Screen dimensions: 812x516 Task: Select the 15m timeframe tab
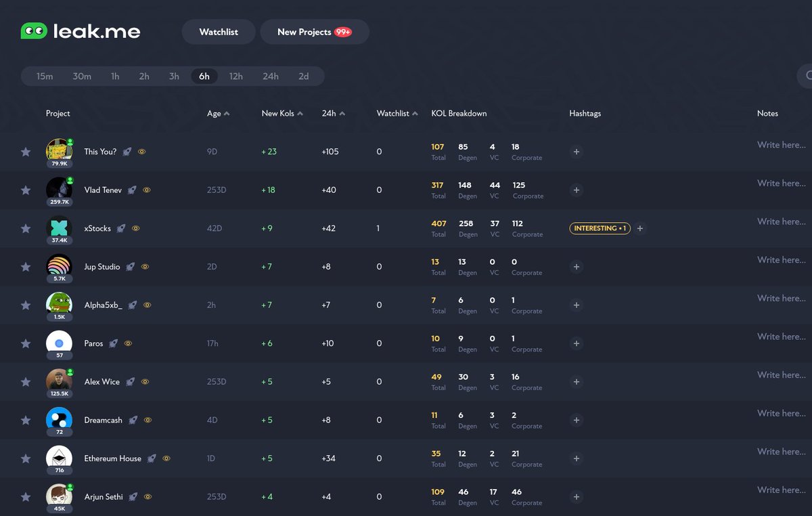pos(45,76)
